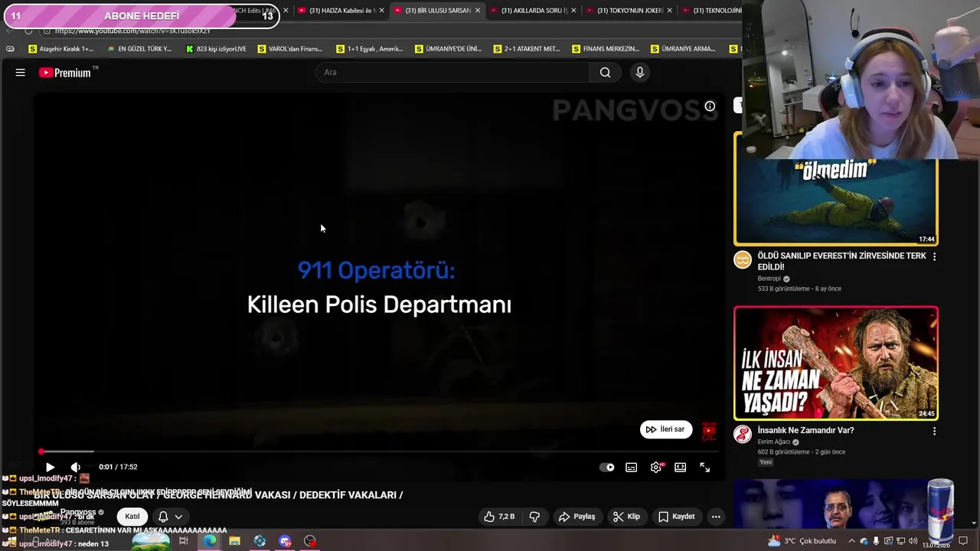Click inside the Ara search field
Screen dimensions: 980x551
[x=452, y=73]
